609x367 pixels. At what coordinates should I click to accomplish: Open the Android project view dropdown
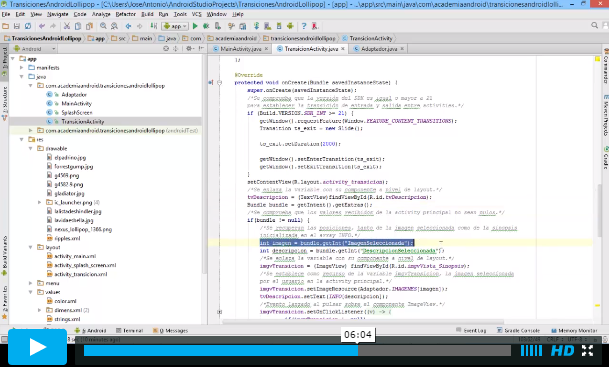(35, 49)
